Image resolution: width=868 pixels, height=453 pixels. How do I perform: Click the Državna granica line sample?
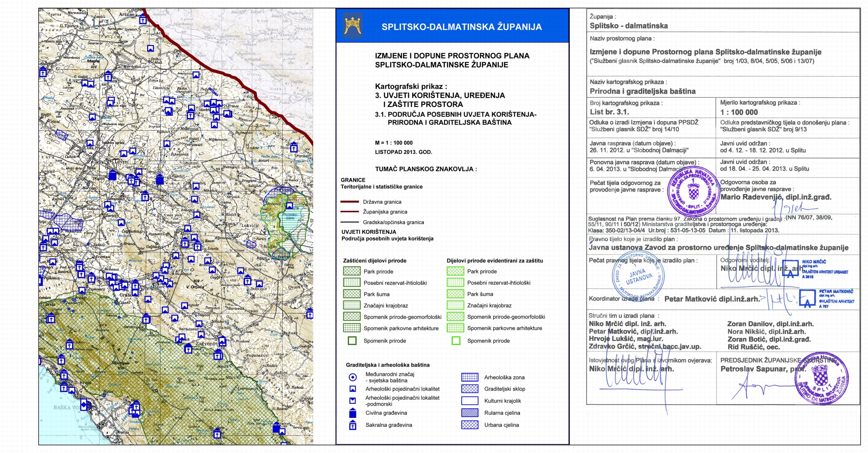[x=349, y=202]
